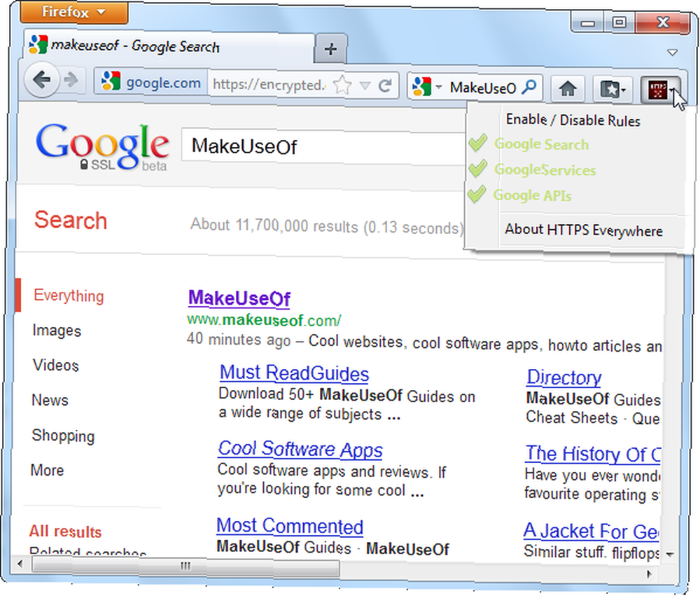Select the Enable / Disable Rules entry

(x=573, y=120)
